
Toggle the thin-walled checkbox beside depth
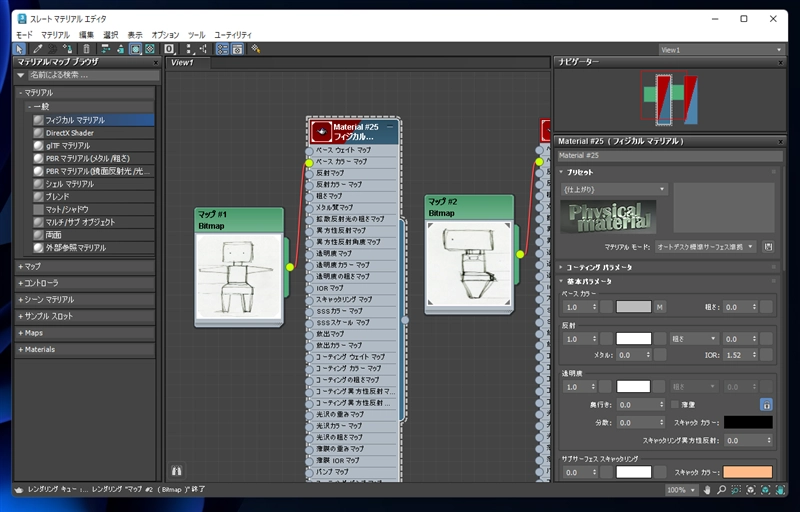tap(675, 404)
